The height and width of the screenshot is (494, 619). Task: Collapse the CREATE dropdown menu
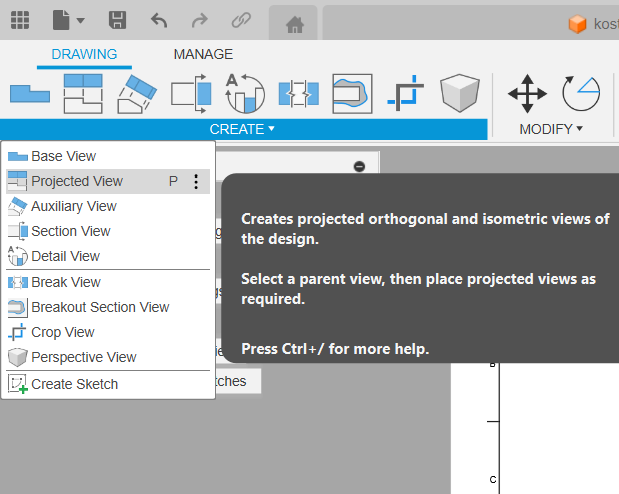coord(242,129)
